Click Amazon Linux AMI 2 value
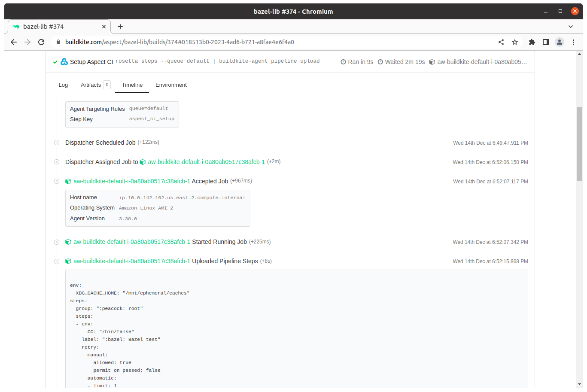Viewport: 587px width, 392px height. (146, 208)
